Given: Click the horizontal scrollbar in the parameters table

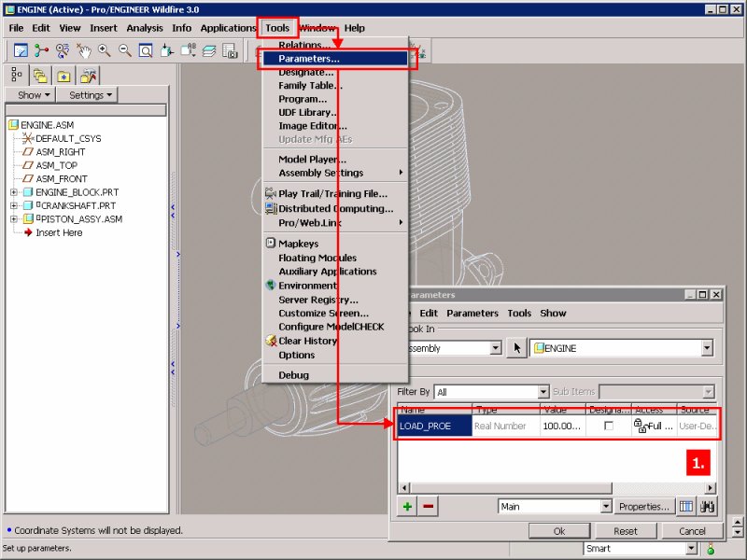Looking at the screenshot, I should tap(511, 487).
